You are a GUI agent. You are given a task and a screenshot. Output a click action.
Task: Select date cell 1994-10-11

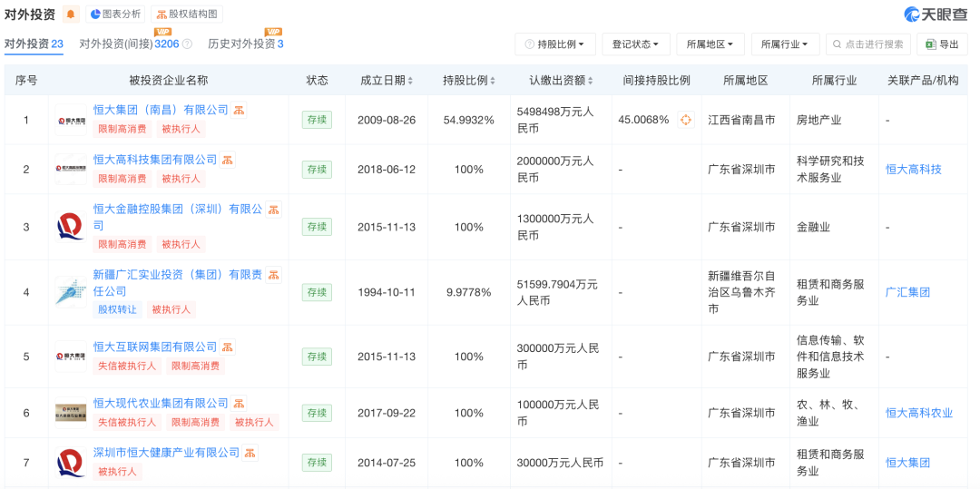coord(387,292)
